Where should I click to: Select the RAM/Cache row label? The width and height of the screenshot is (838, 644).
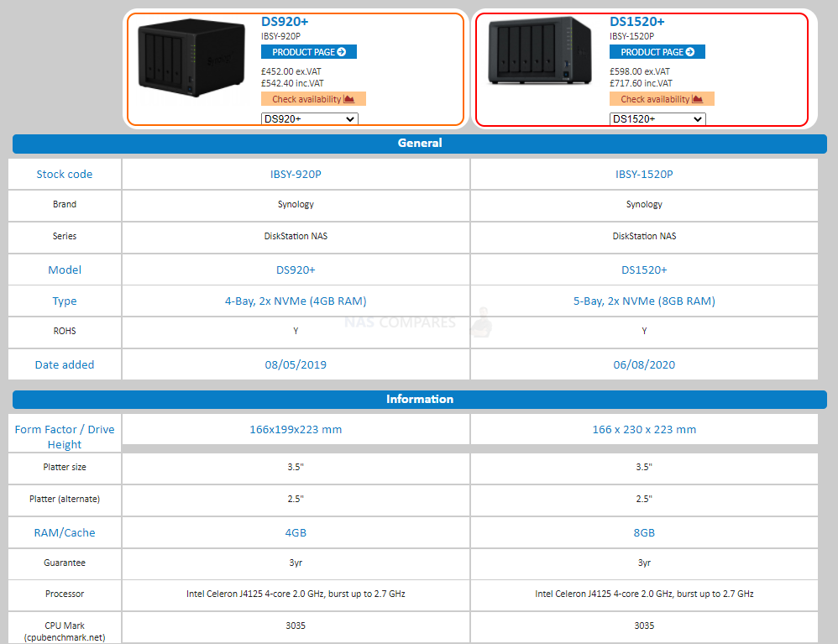pos(65,533)
